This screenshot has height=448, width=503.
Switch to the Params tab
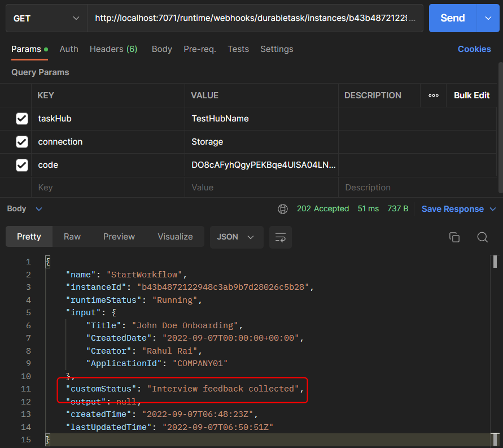29,49
